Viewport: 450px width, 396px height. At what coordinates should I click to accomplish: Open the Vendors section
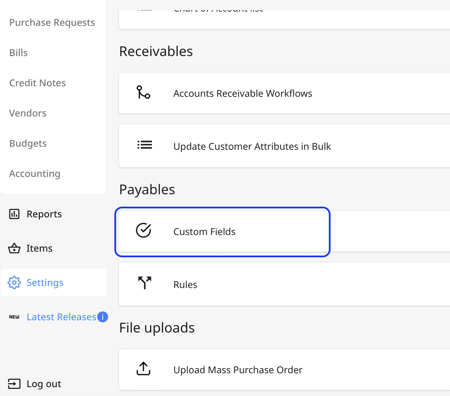pyautogui.click(x=28, y=113)
